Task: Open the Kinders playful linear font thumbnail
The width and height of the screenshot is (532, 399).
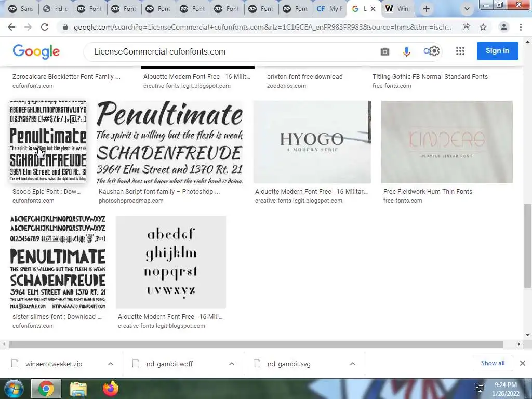Action: point(447,142)
